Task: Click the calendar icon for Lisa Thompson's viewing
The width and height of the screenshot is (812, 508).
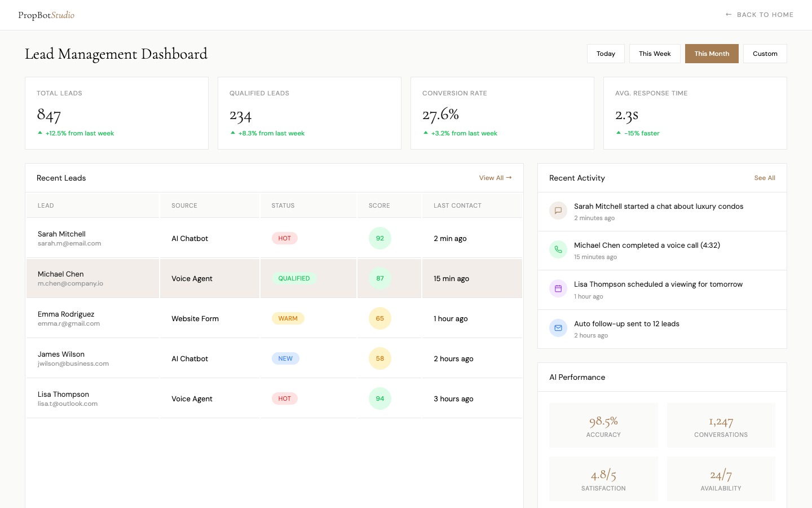Action: coord(558,288)
